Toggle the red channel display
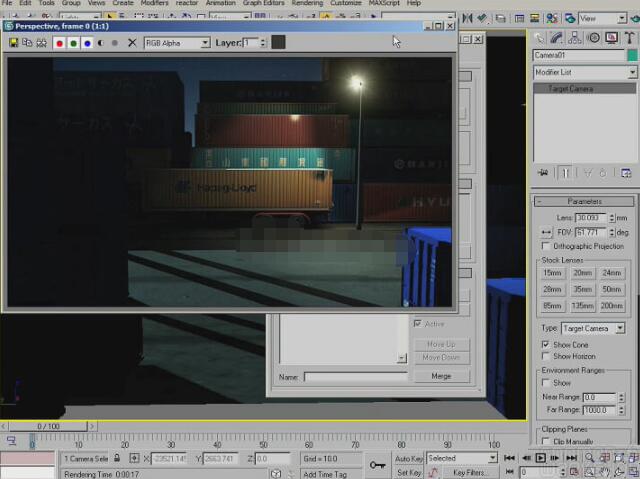Screen dimensions: 640x479 click(60, 43)
